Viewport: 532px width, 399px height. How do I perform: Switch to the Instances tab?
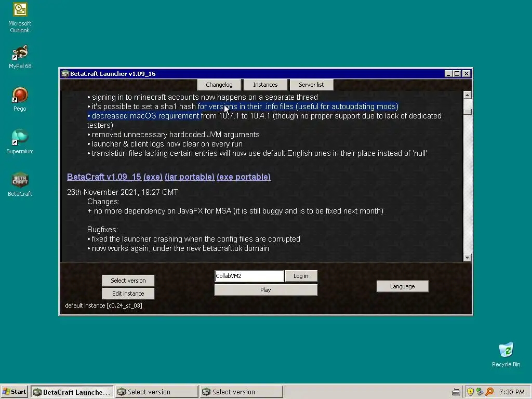[265, 85]
